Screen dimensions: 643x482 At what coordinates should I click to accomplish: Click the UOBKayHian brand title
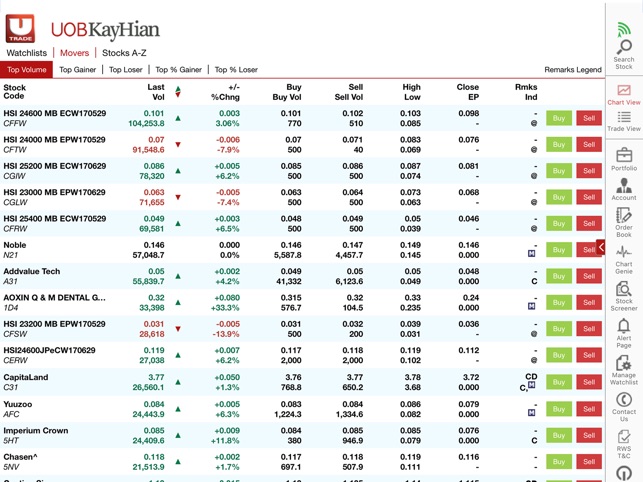pos(105,30)
